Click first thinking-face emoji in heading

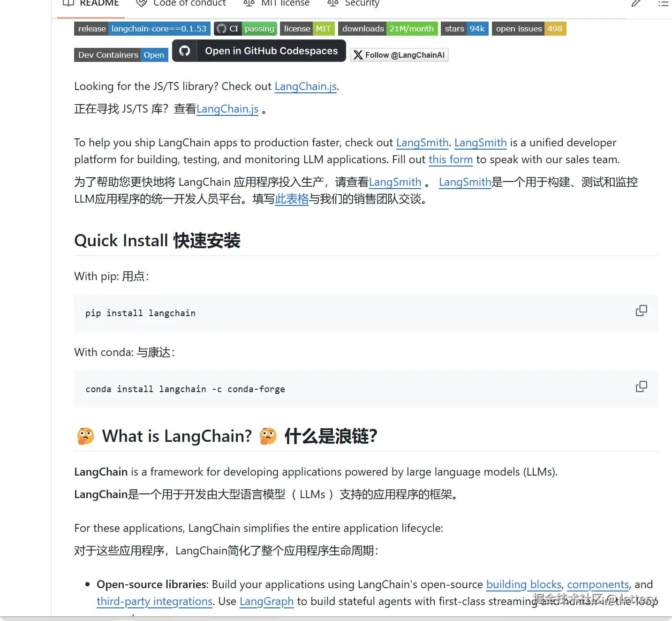85,436
